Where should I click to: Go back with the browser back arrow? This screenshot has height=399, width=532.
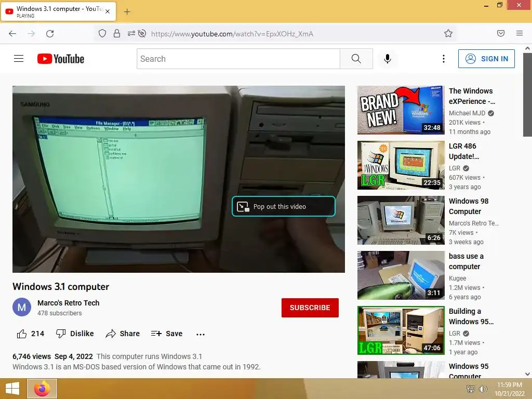click(12, 34)
